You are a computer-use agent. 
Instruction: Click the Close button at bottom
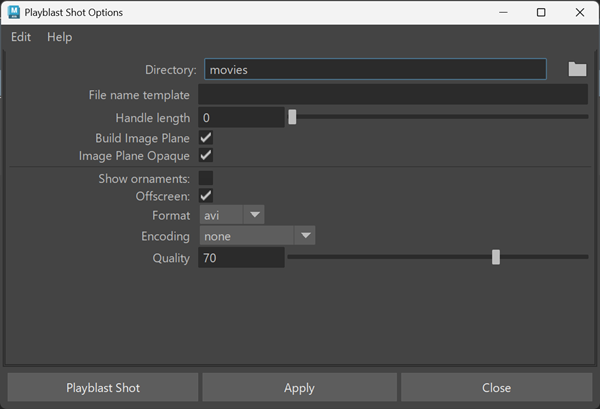[x=496, y=388]
